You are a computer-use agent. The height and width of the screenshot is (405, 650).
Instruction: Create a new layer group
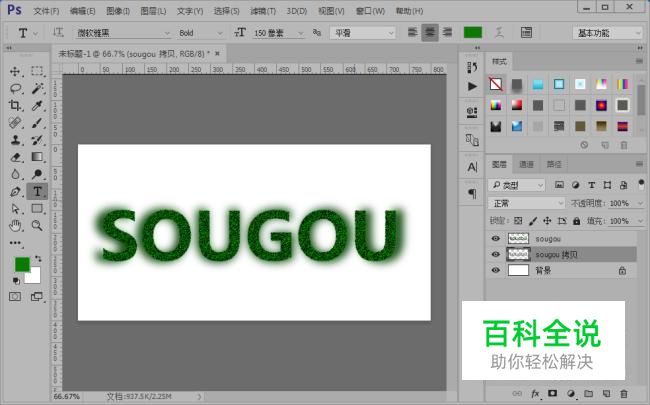tap(588, 393)
